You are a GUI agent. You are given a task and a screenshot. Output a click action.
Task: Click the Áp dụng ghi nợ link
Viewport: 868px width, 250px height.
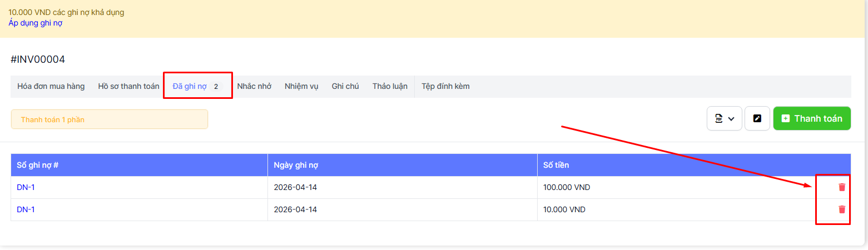(35, 23)
